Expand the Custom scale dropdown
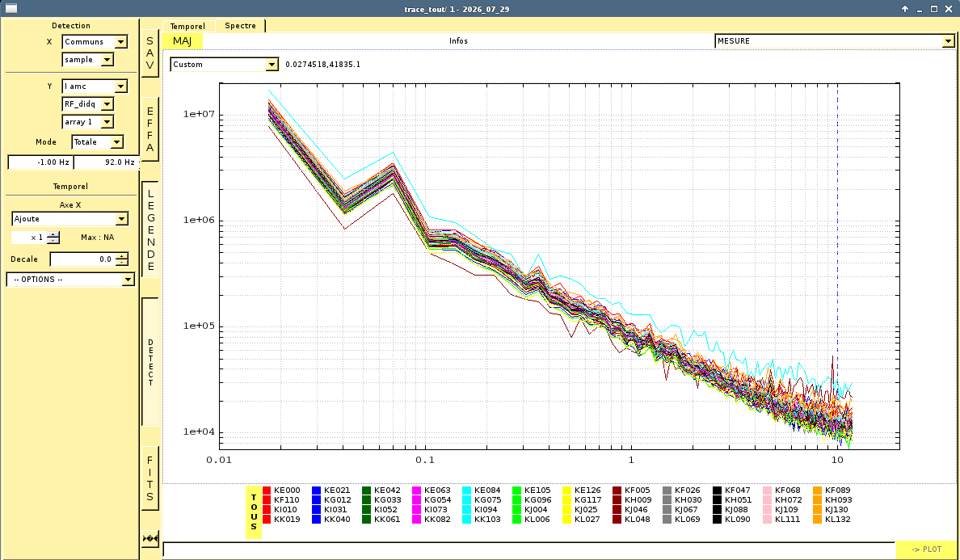Viewport: 960px width, 560px height. (x=224, y=65)
